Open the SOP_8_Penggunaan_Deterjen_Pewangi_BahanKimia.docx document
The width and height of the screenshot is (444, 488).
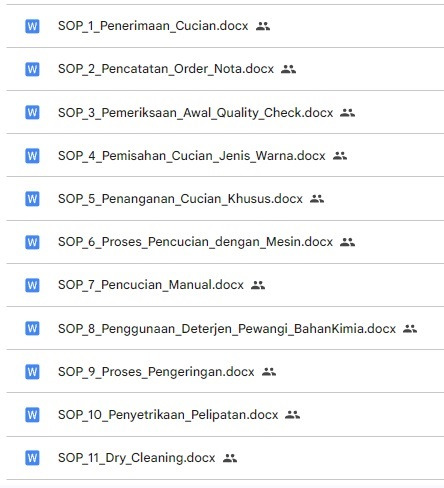[227, 329]
